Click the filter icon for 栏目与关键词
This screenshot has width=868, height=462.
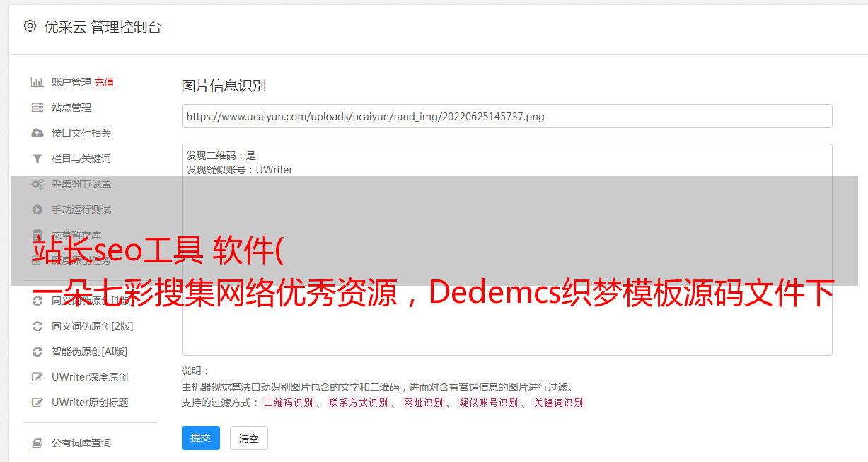37,158
